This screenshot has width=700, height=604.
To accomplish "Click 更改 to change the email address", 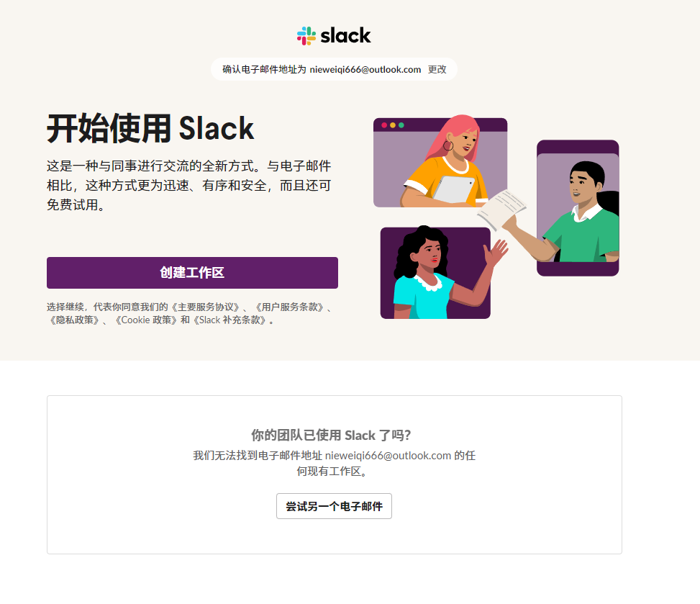I will click(x=437, y=69).
